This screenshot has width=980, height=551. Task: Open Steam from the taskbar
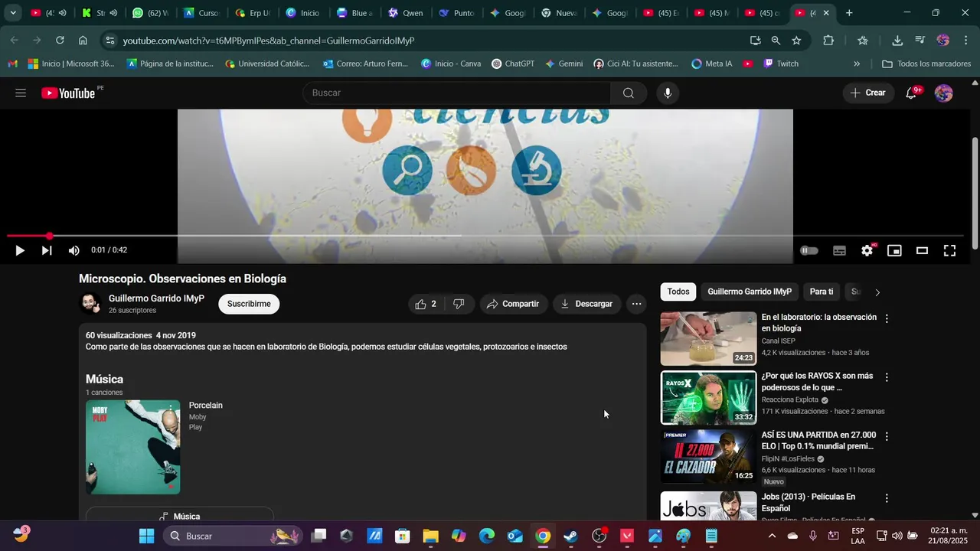[x=570, y=536]
